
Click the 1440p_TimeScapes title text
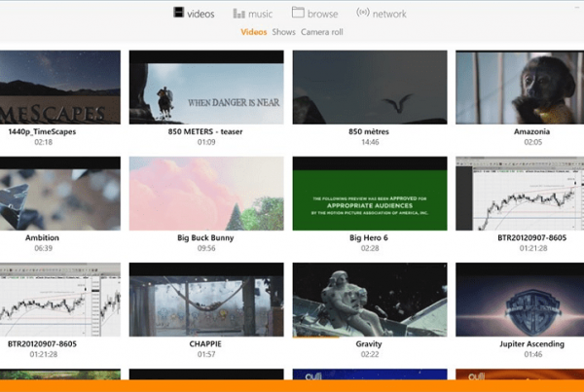tap(42, 131)
